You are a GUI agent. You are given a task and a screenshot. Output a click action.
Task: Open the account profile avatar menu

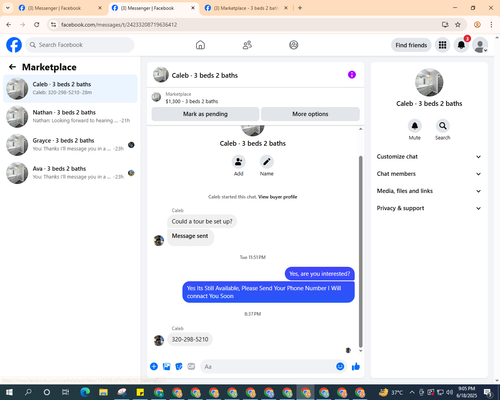480,45
